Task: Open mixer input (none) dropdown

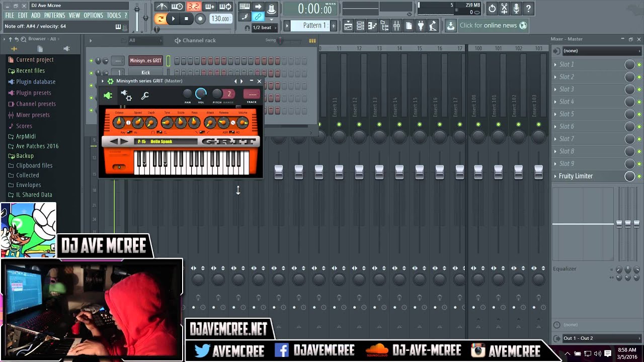Action: pos(601,51)
